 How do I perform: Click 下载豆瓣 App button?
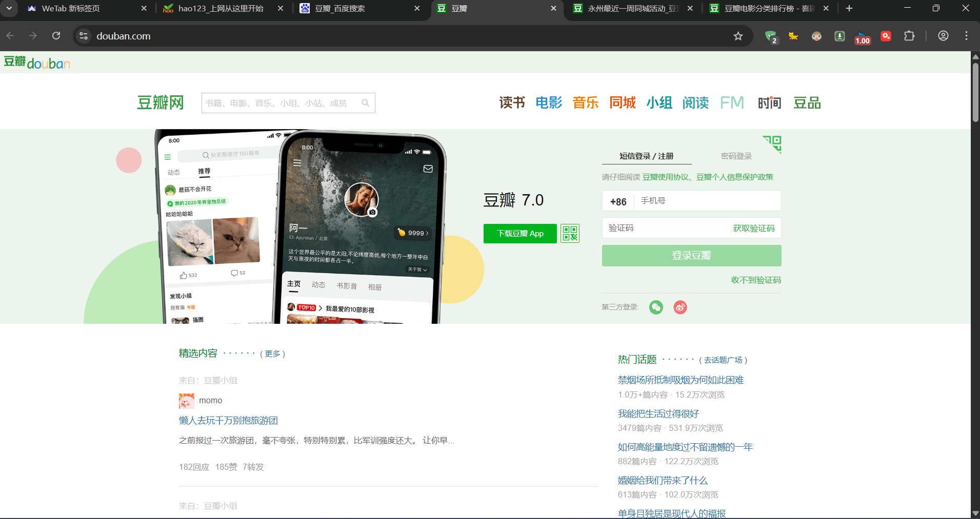click(x=520, y=234)
